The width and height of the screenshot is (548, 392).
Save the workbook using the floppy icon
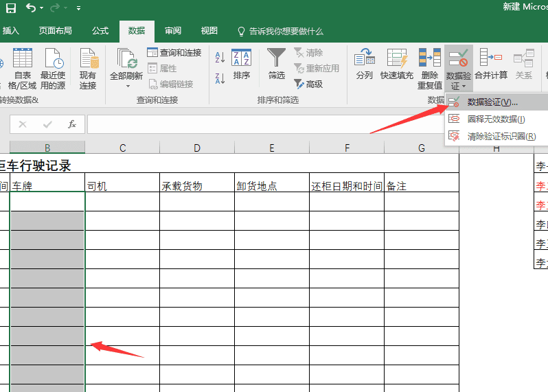click(11, 8)
